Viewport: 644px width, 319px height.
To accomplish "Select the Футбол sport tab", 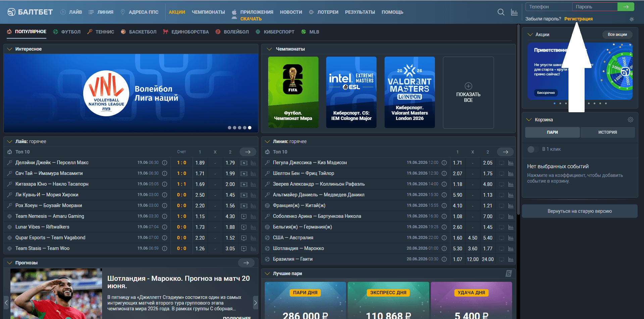I will 67,32.
